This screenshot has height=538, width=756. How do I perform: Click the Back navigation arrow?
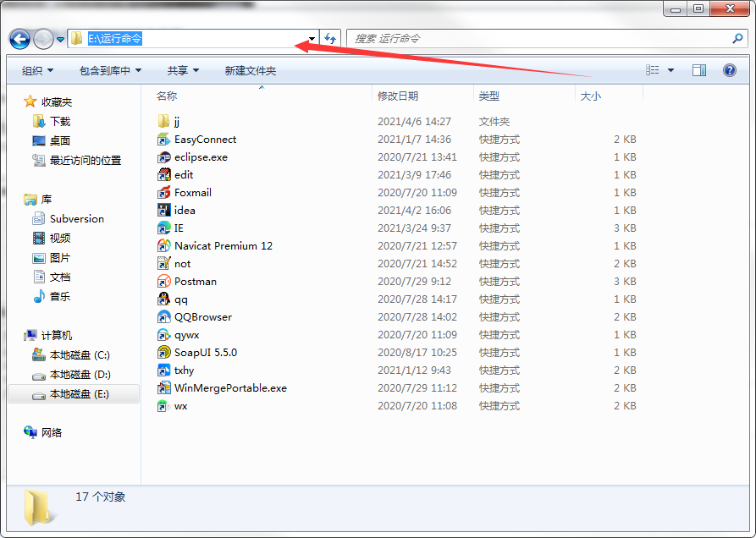coord(19,39)
